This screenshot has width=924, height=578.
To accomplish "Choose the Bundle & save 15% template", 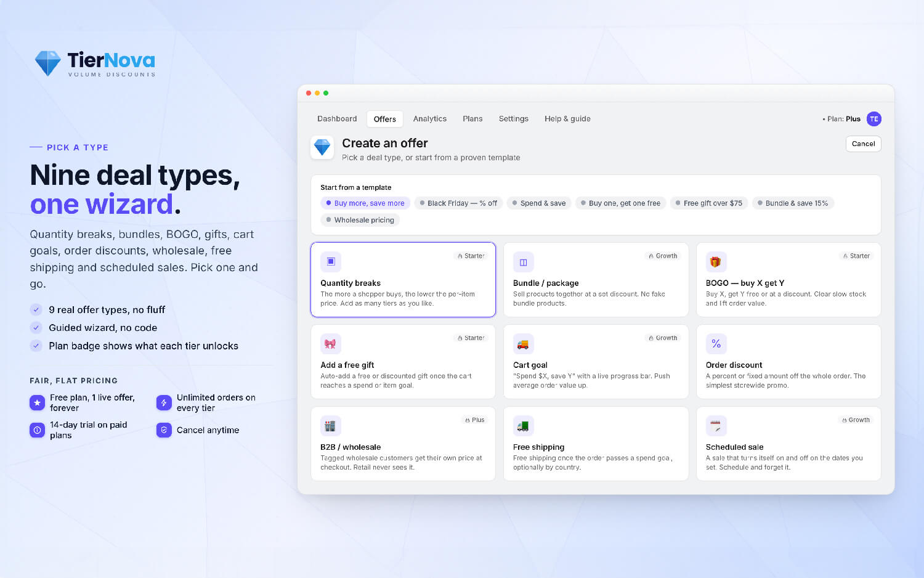I will [x=793, y=203].
